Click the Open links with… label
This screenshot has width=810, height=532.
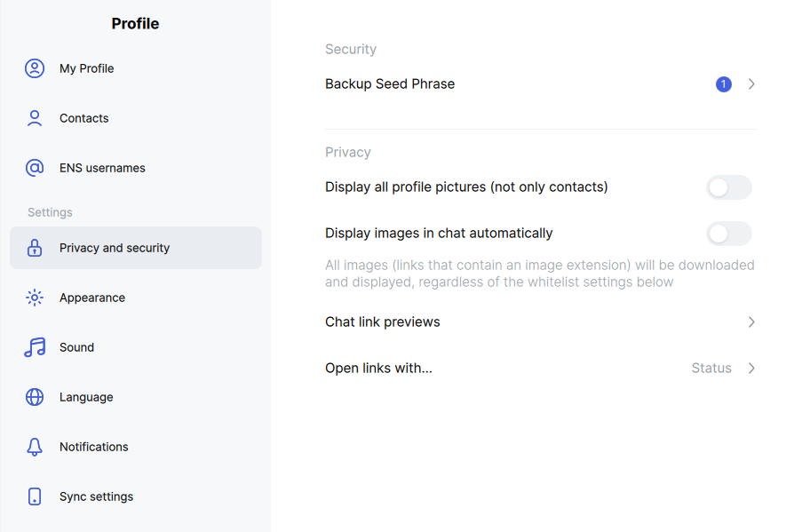click(378, 369)
